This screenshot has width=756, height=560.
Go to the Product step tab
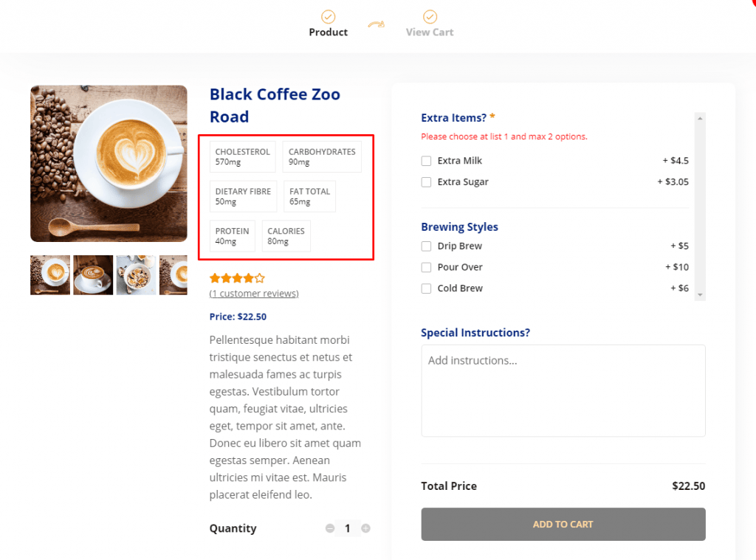(329, 32)
